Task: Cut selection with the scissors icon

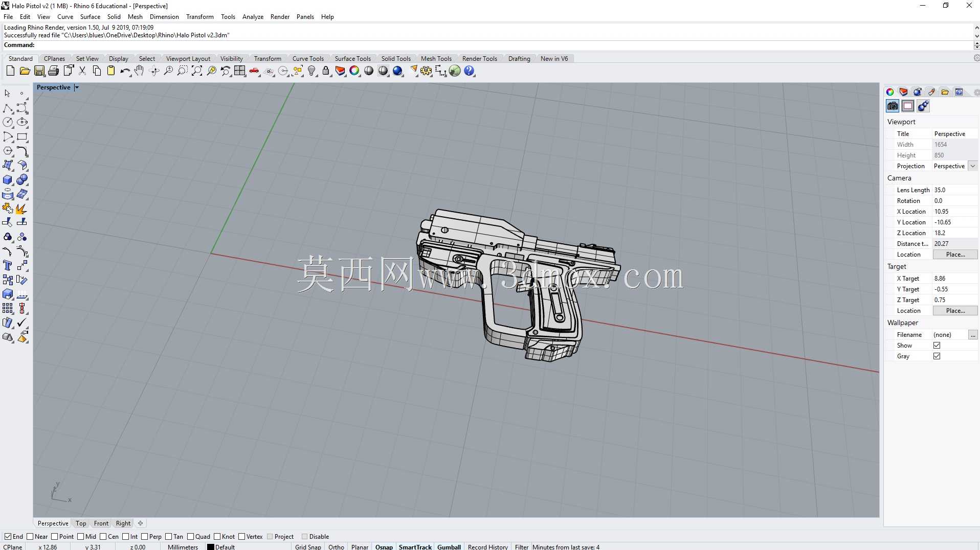Action: (82, 71)
